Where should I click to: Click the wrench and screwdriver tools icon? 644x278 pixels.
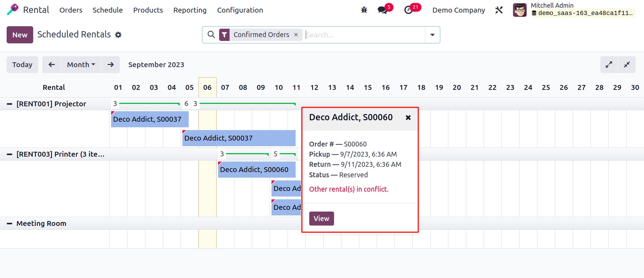[x=499, y=10]
